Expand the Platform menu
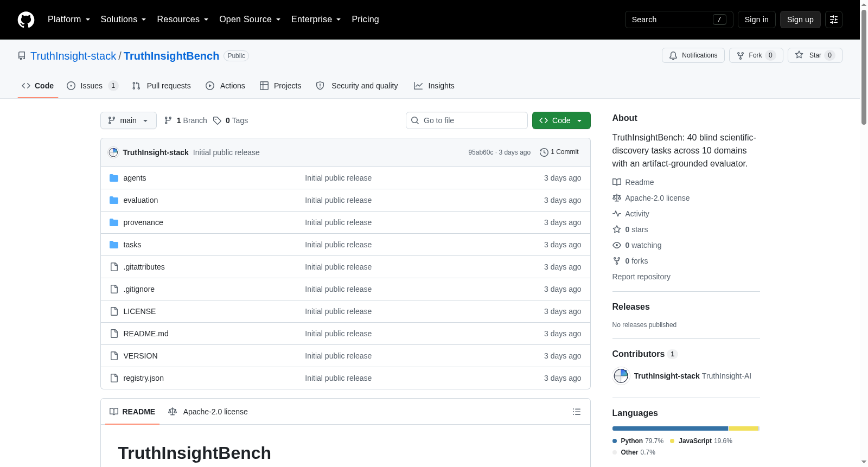Viewport: 868px width, 467px height. (69, 20)
